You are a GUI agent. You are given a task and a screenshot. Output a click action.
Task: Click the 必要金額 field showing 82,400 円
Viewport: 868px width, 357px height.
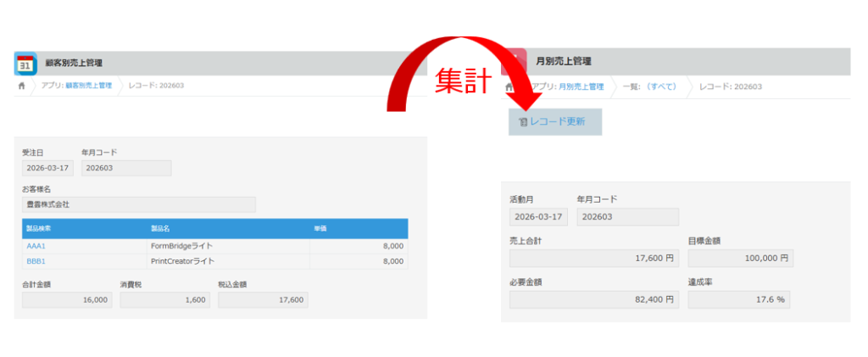tap(593, 298)
